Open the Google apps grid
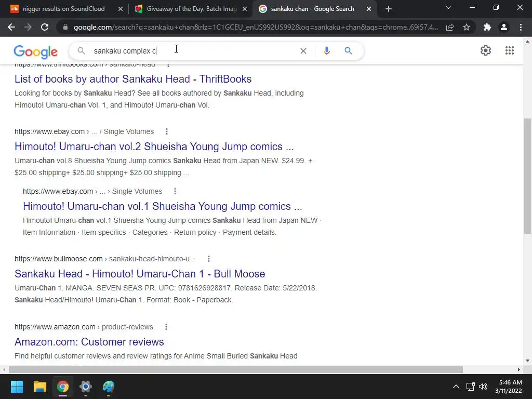The height and width of the screenshot is (399, 532). tap(509, 50)
